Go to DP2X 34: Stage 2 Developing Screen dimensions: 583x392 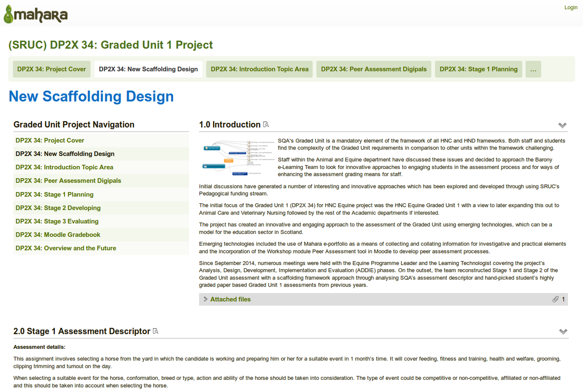tap(58, 208)
